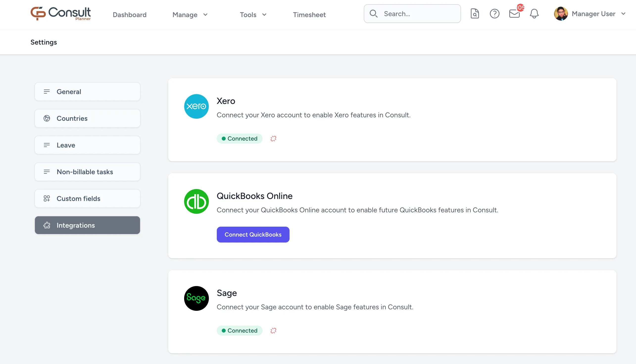This screenshot has height=364, width=636.
Task: Click the red 05 mail badge
Action: (x=521, y=8)
